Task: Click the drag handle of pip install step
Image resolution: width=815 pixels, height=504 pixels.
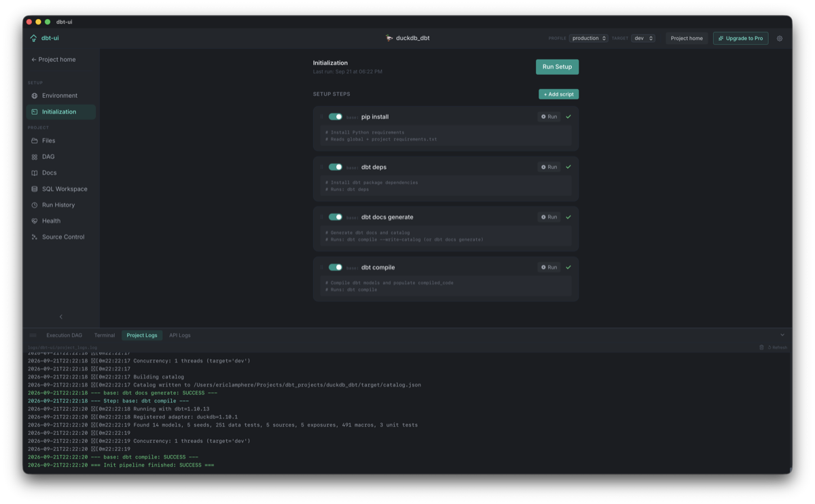Action: [322, 117]
